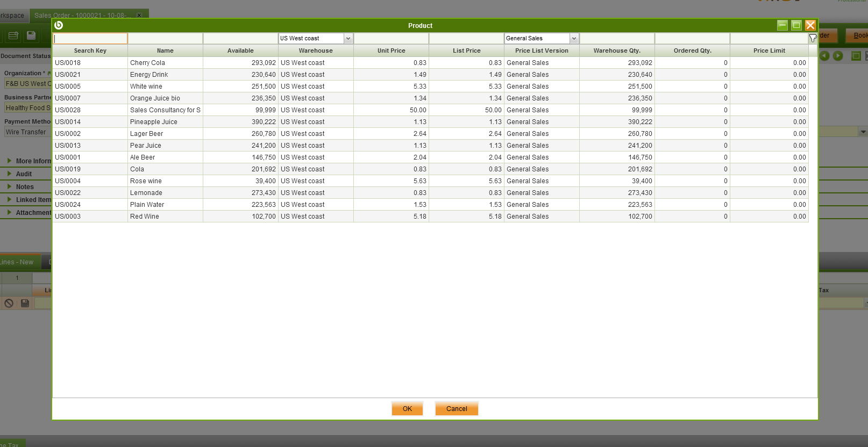Screen dimensions: 868x447
Task: Click the new document icon in toolbar
Action: click(13, 35)
